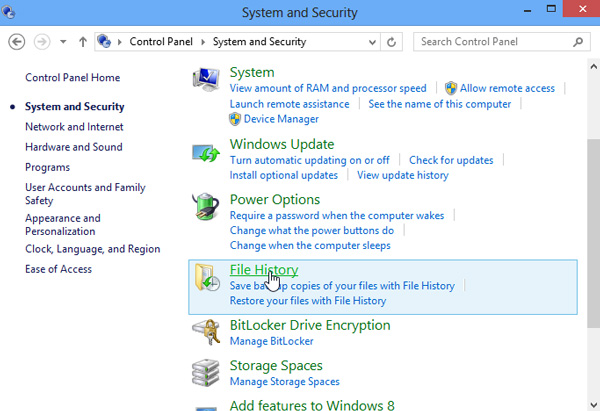Click the File History folder icon
The width and height of the screenshot is (600, 411).
(x=207, y=277)
